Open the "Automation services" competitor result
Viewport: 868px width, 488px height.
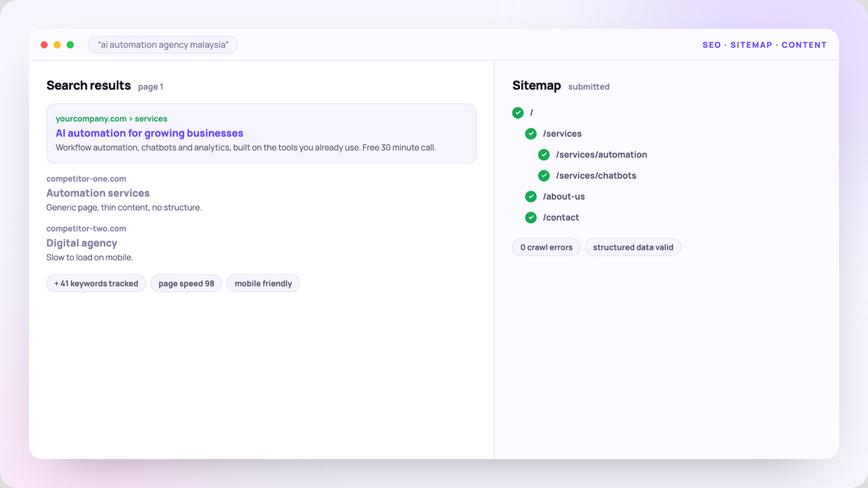pyautogui.click(x=98, y=193)
